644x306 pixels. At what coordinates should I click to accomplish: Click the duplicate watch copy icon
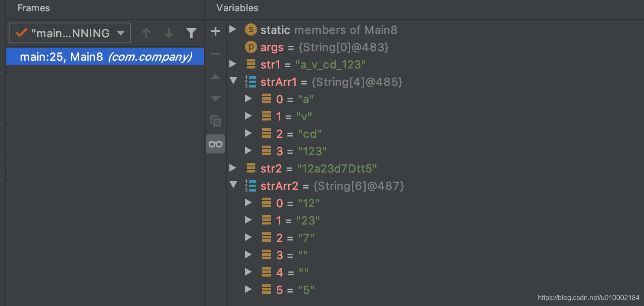pyautogui.click(x=215, y=121)
